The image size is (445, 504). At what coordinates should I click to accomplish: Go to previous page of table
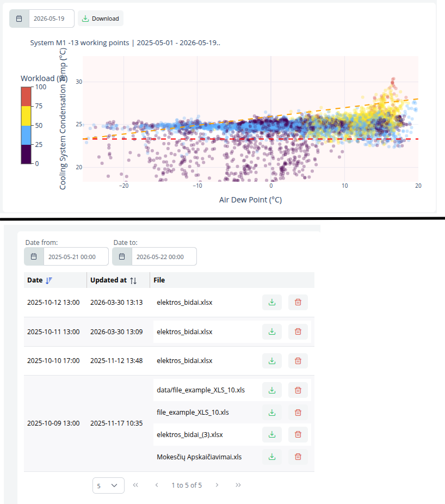157,485
